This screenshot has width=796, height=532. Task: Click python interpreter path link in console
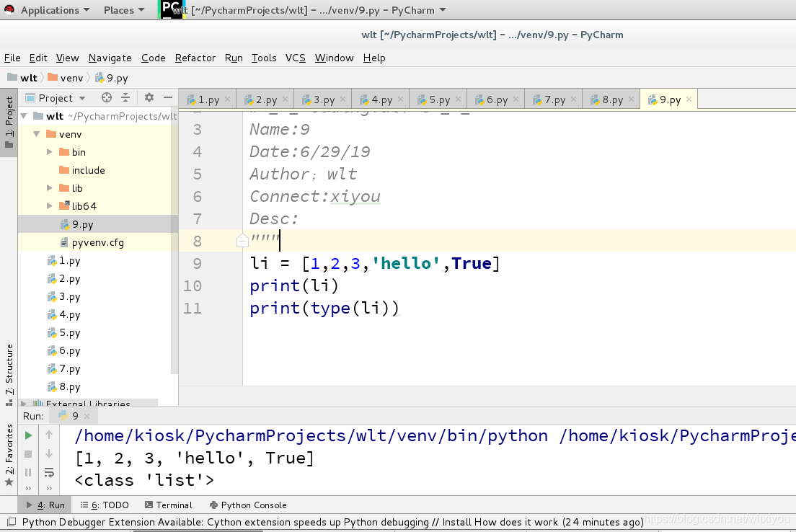311,435
